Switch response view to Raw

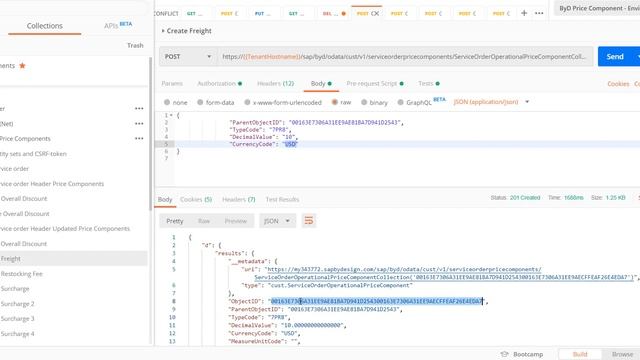(204, 221)
